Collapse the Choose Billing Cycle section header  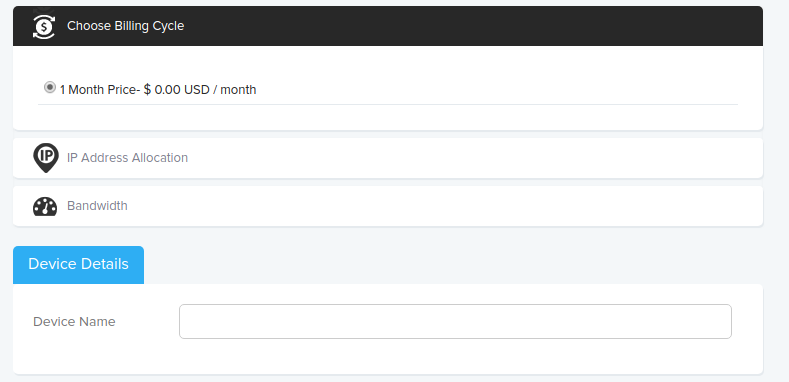(388, 26)
